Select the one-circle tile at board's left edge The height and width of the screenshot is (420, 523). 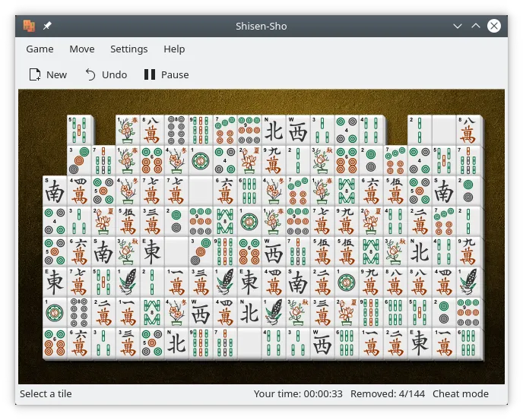[x=55, y=313]
